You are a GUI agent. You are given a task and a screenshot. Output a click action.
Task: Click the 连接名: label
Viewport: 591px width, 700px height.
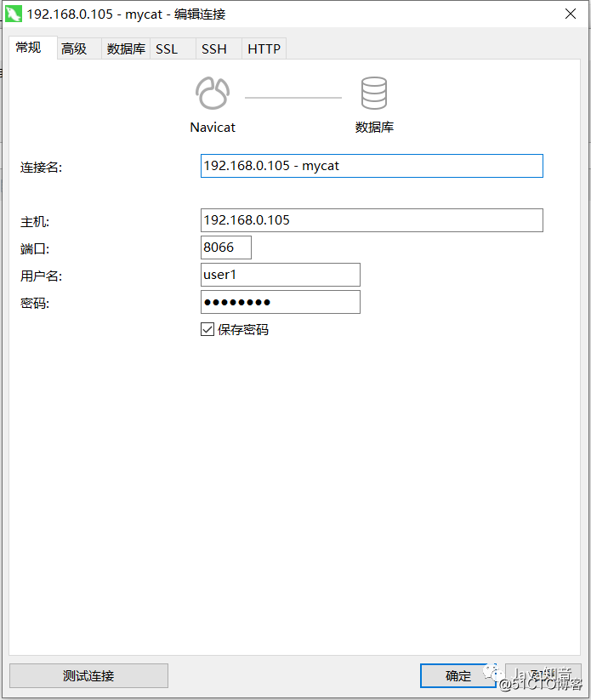[x=41, y=168]
